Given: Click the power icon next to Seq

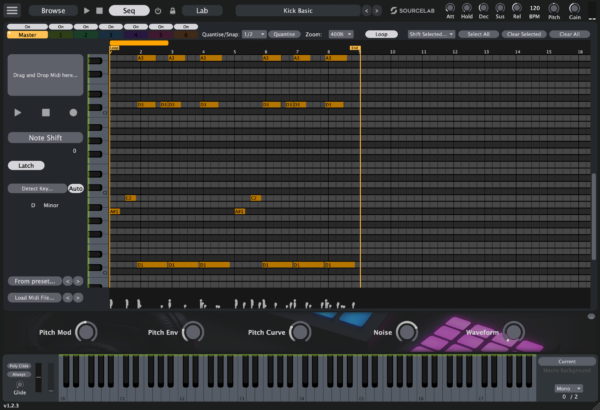Looking at the screenshot, I should pos(158,11).
